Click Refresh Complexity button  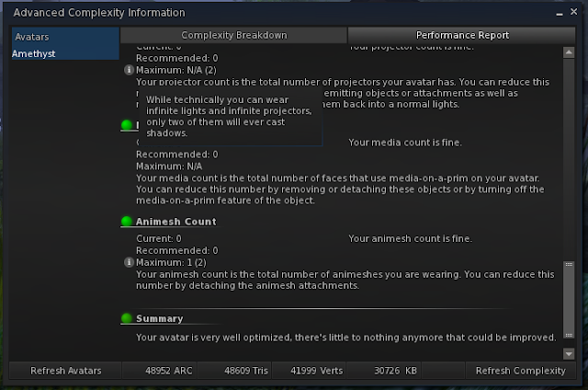tap(521, 371)
